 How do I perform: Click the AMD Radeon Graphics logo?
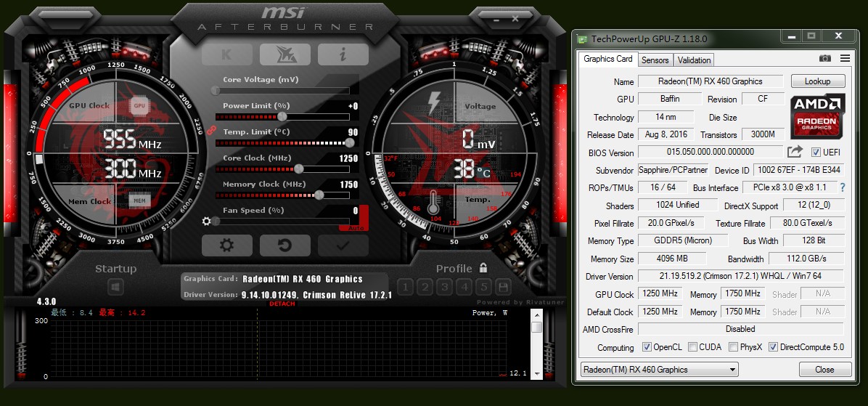[x=817, y=117]
